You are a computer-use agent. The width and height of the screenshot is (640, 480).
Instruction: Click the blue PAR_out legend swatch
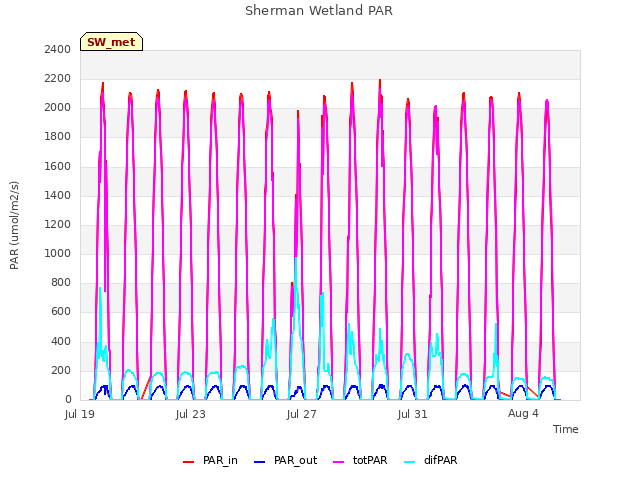coord(259,462)
